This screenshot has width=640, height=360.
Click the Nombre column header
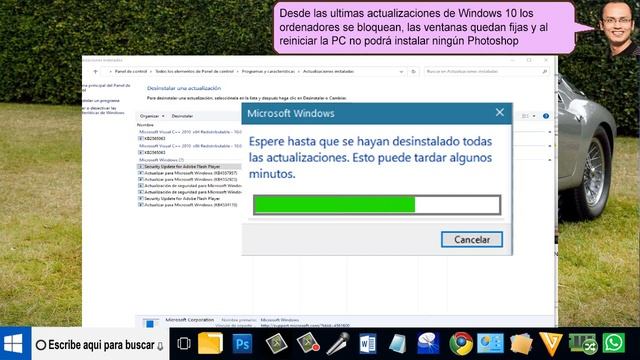(x=145, y=125)
